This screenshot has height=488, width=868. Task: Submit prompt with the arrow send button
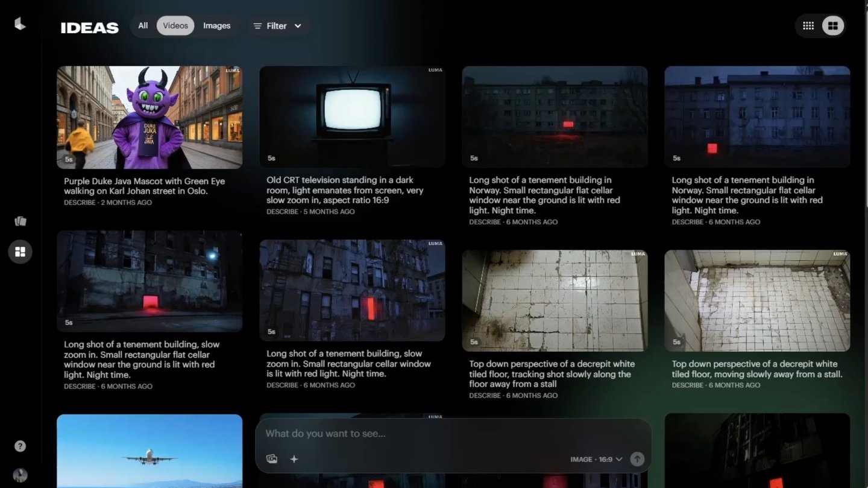coord(637,459)
